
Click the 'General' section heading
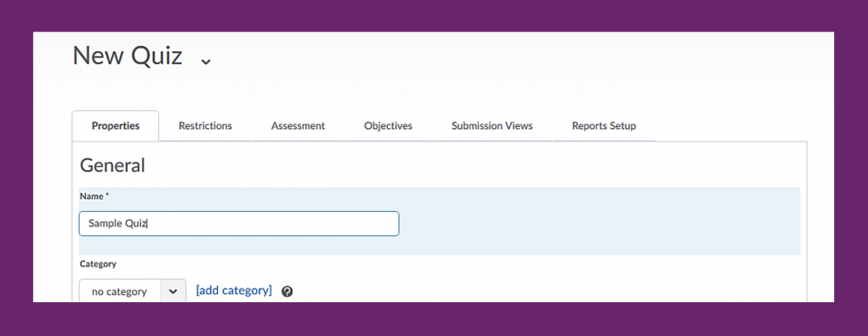(112, 165)
